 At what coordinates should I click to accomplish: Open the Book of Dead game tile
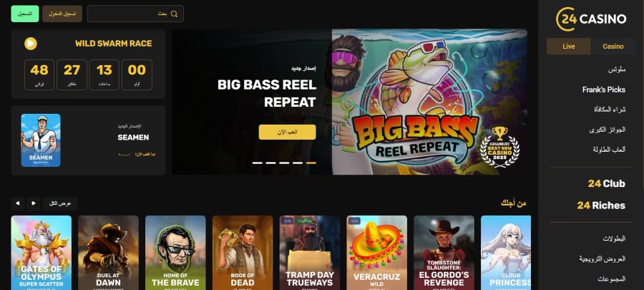tap(243, 253)
